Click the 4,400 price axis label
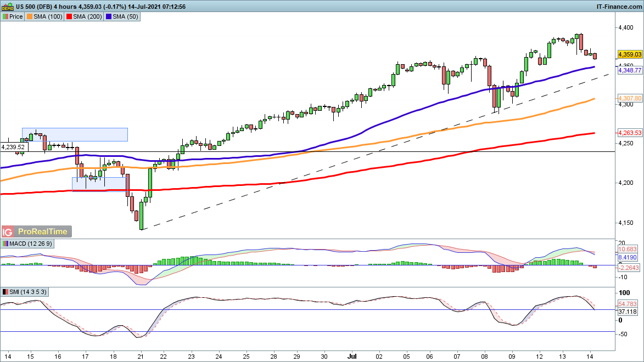Image resolution: width=644 pixels, height=362 pixels. tap(625, 28)
